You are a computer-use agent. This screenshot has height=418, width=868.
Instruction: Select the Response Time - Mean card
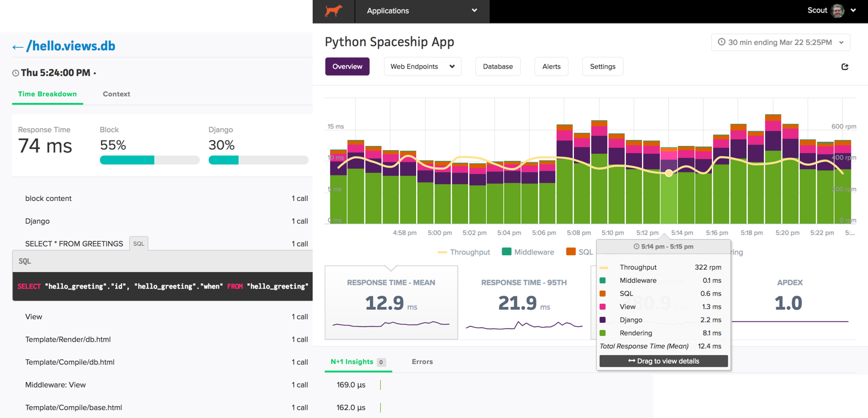pos(392,303)
